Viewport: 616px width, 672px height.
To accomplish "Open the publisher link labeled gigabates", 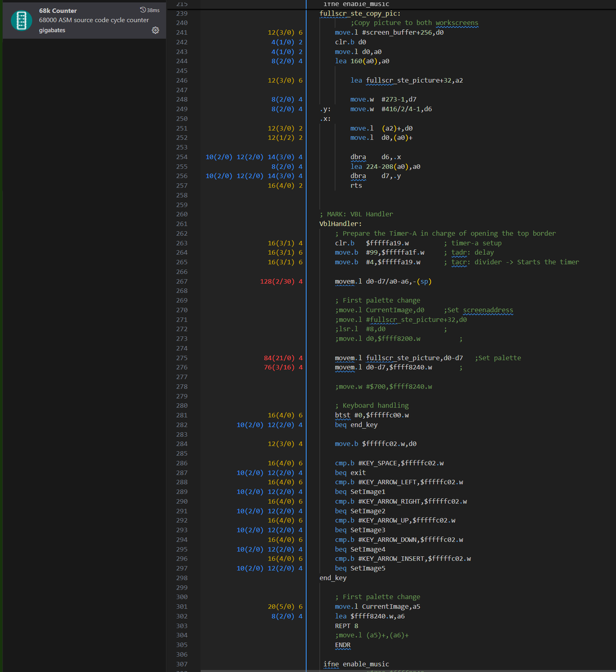I will 52,30.
